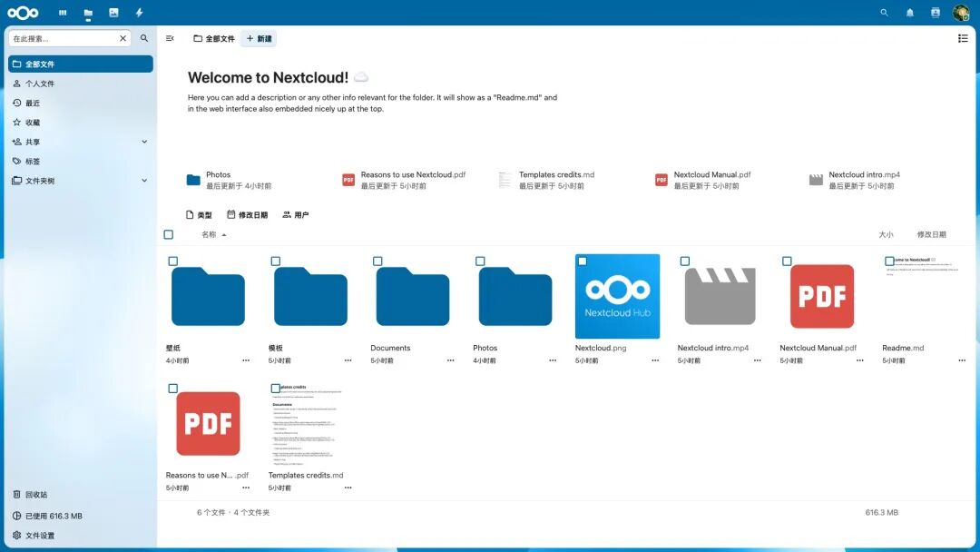Open the Reasons to use Nextcloud.pdf link

tap(416, 174)
